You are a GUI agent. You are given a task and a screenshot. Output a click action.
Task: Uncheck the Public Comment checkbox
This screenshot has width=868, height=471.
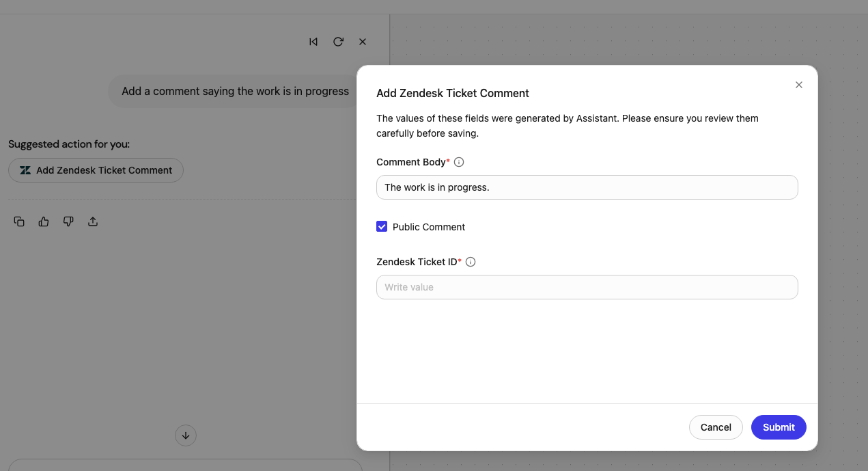[x=382, y=226]
